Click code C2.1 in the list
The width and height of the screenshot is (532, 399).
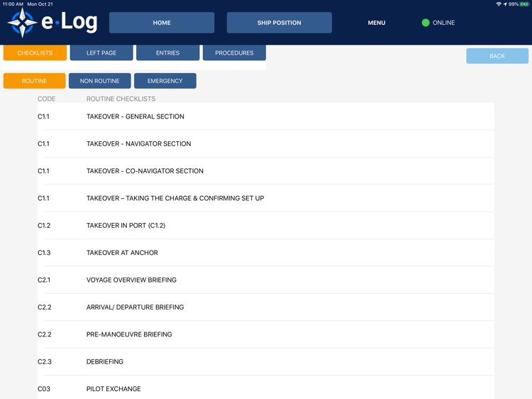click(x=44, y=280)
